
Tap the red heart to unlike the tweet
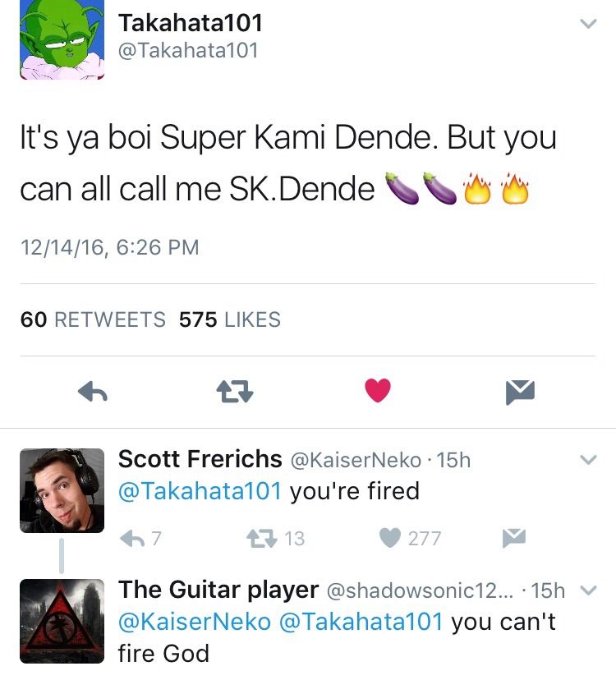click(377, 392)
